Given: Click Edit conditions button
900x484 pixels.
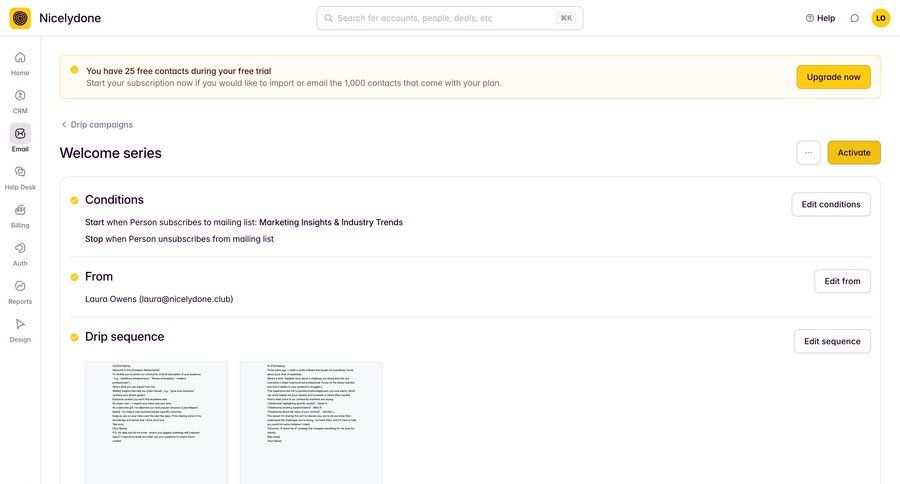Looking at the screenshot, I should point(831,204).
